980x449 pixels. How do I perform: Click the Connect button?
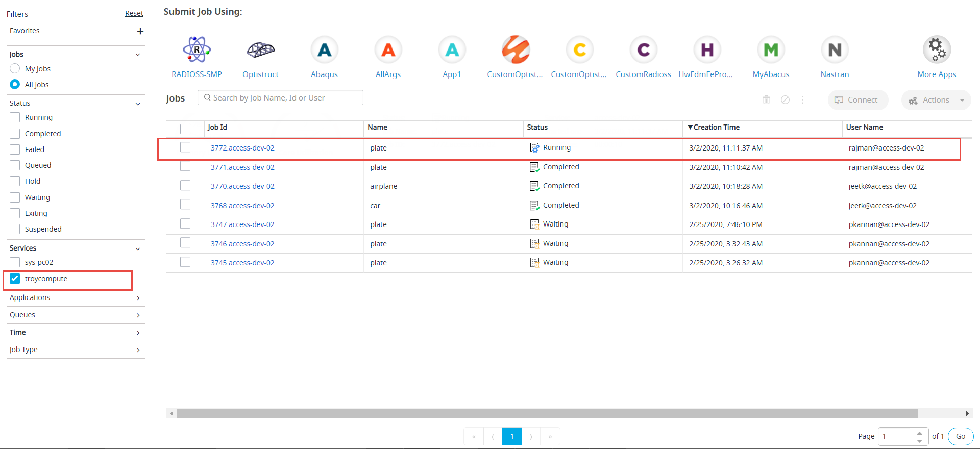pos(858,100)
